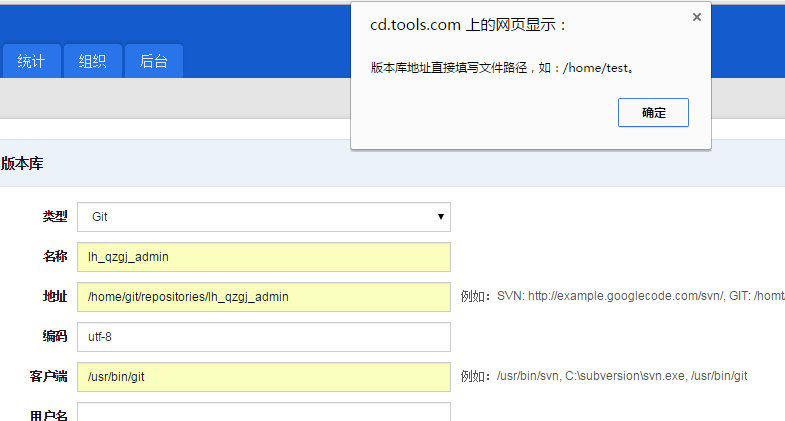785x421 pixels.
Task: Click the 版本库 section heading
Action: 22,163
